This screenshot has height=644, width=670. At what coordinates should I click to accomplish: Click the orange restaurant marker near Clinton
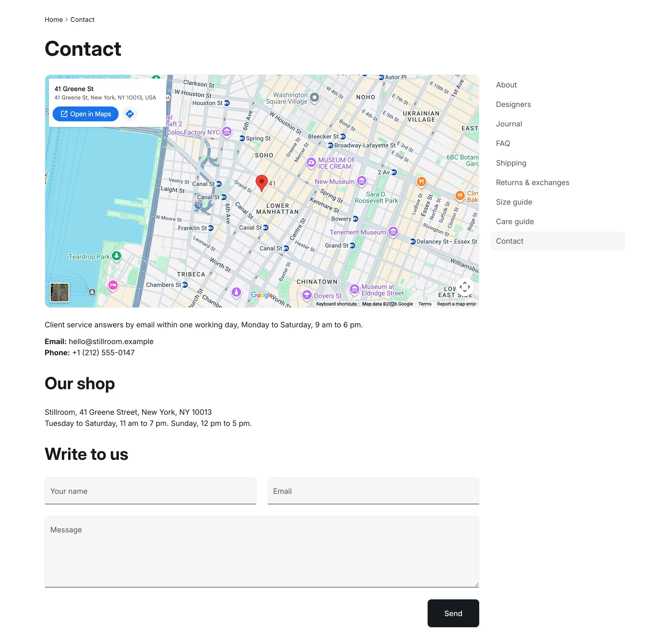click(460, 196)
